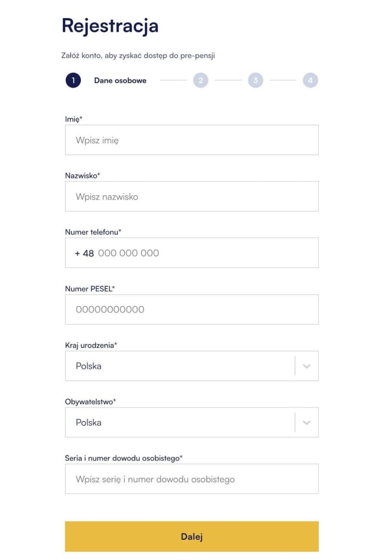The height and width of the screenshot is (560, 392).
Task: Select the Dane osobowe step label
Action: (x=120, y=80)
